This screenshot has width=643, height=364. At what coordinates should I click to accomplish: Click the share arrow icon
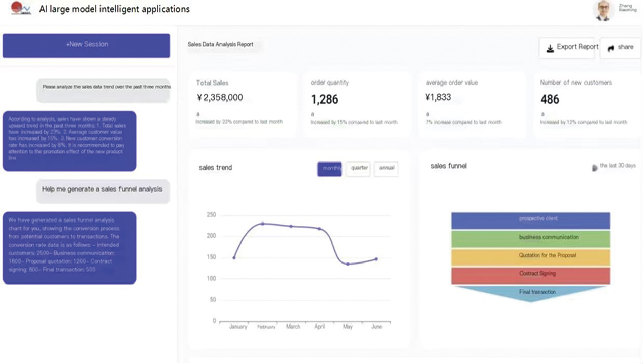[610, 48]
